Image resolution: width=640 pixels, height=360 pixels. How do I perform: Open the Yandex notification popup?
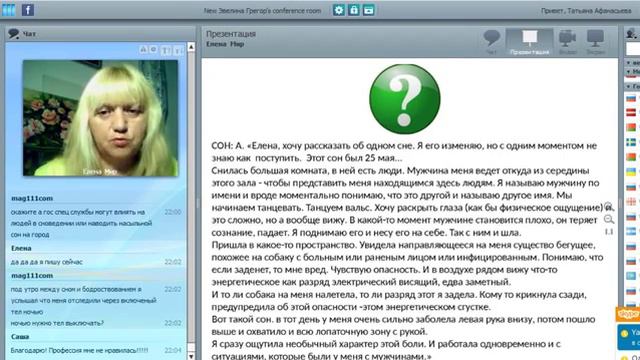coord(629,337)
